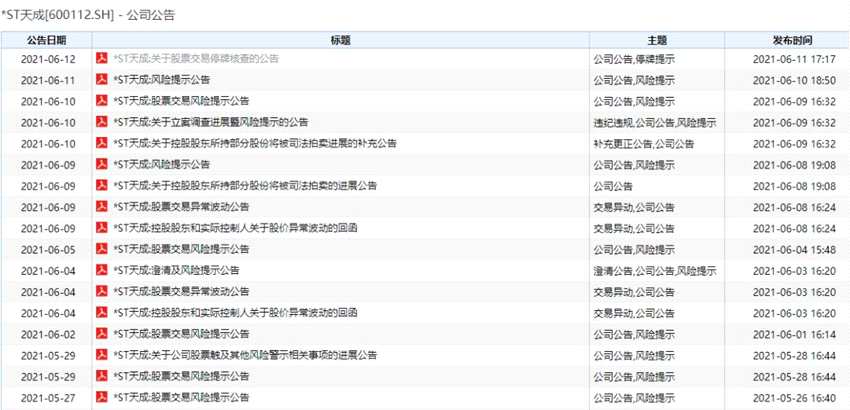
Task: Click PDF icon of 2021-06-09 股票交易异常波动公告
Action: point(102,207)
